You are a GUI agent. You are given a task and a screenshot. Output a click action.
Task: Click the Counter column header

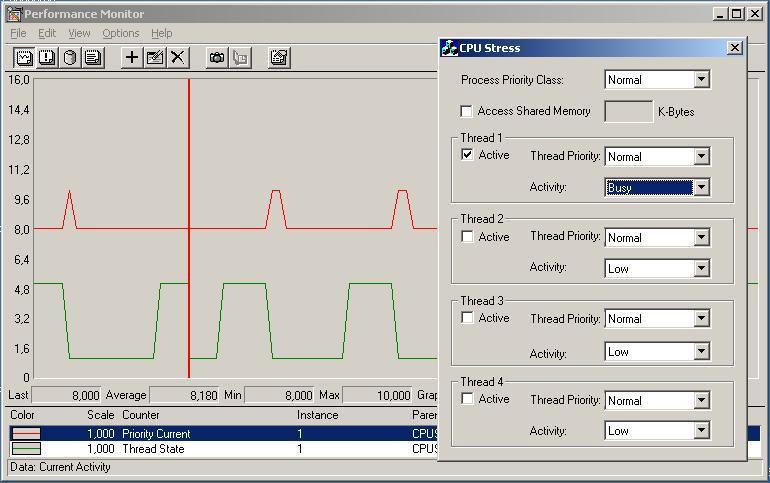point(140,415)
